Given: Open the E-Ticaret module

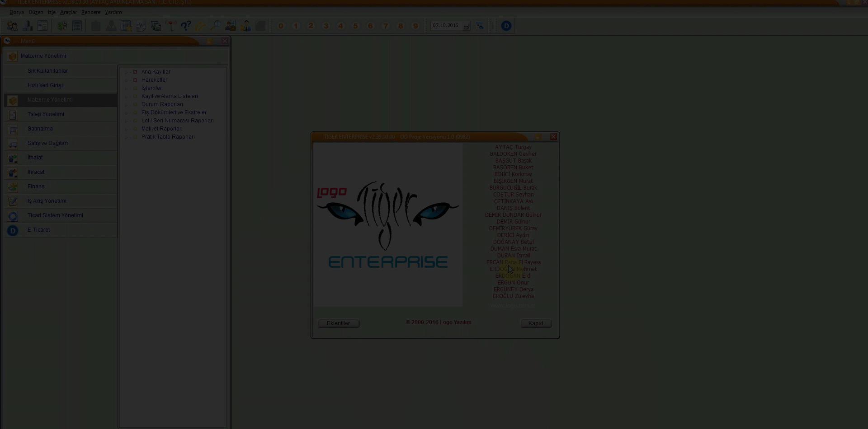Looking at the screenshot, I should click(61, 230).
